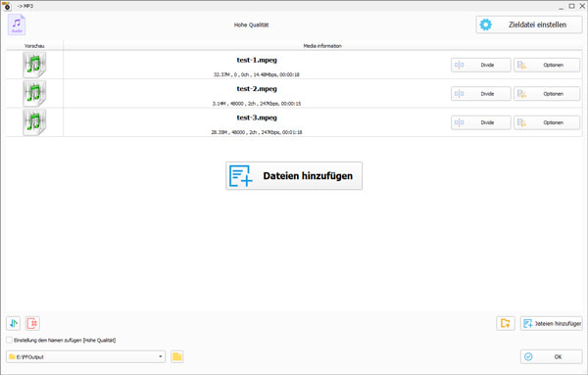Open Optionen for test-2.mpeg

click(547, 94)
